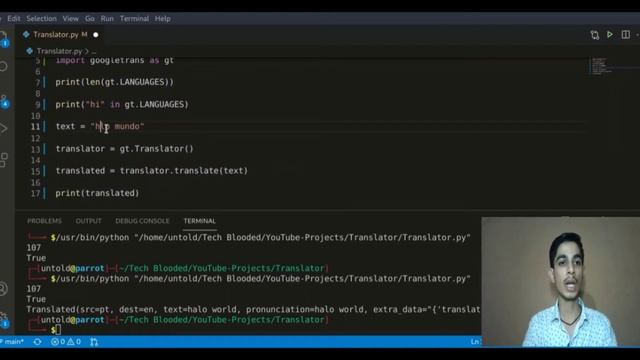Click the 'print(translated)' line
This screenshot has height=360, width=640.
[97, 193]
